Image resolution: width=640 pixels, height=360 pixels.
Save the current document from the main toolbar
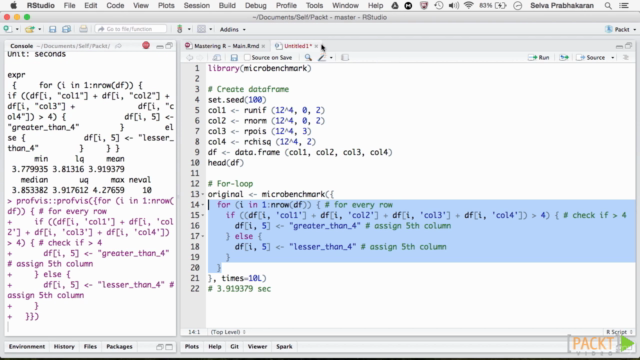tap(53, 29)
